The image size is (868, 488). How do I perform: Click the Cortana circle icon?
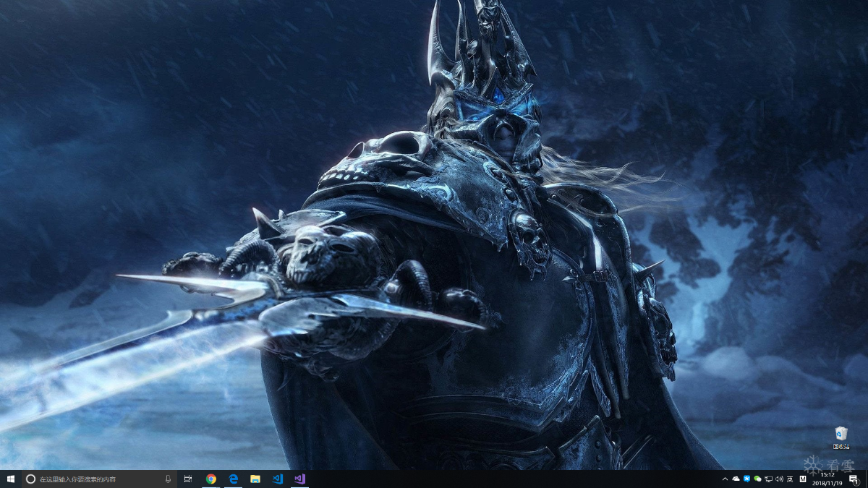coord(30,479)
